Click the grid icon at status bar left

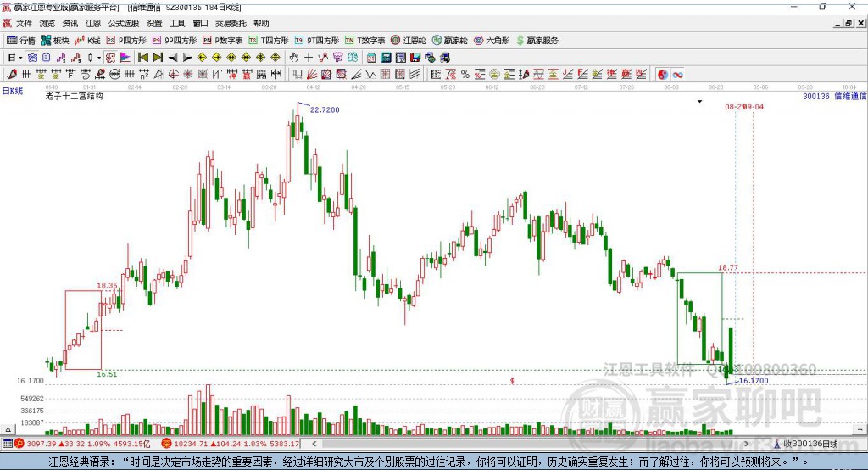point(7,444)
